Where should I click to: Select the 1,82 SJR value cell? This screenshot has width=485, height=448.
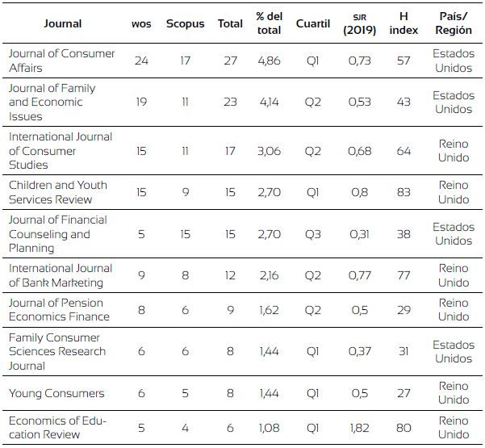[359, 427]
